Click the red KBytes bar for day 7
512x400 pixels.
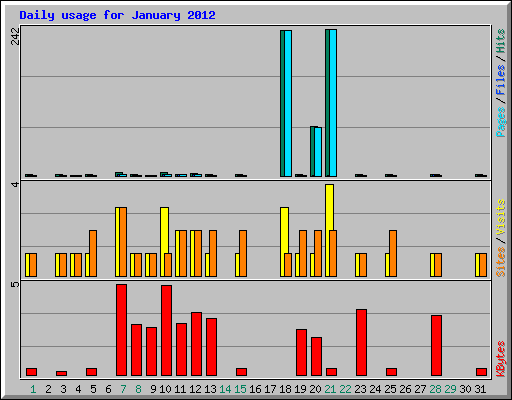pyautogui.click(x=121, y=330)
